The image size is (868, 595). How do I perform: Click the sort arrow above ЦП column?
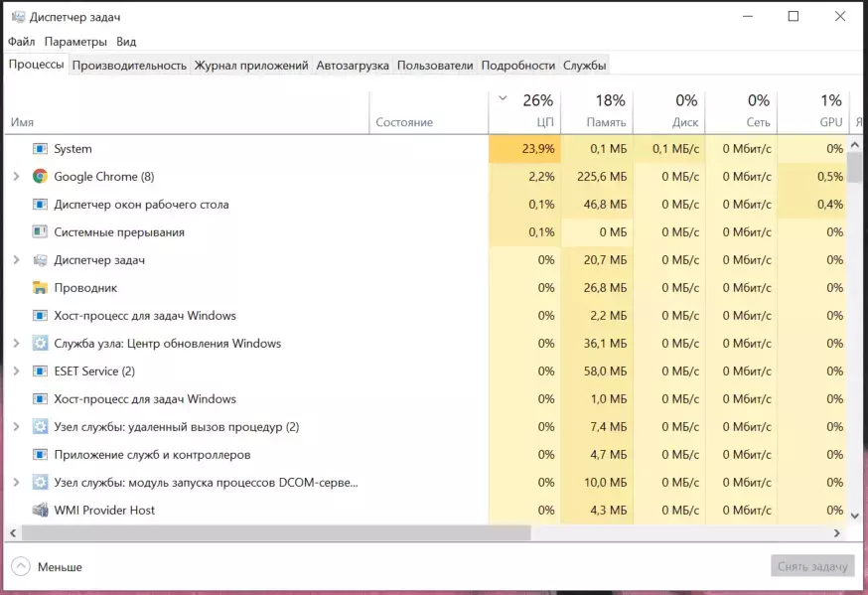coord(503,98)
